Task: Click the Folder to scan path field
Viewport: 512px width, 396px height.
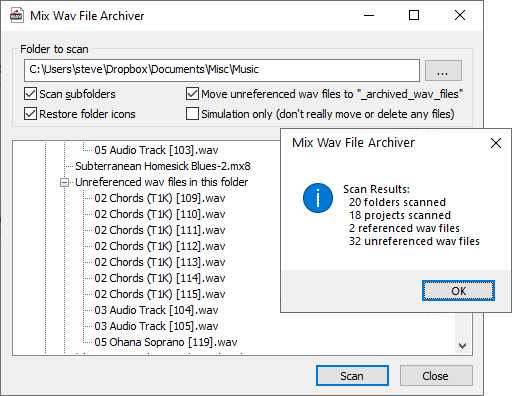Action: point(222,70)
